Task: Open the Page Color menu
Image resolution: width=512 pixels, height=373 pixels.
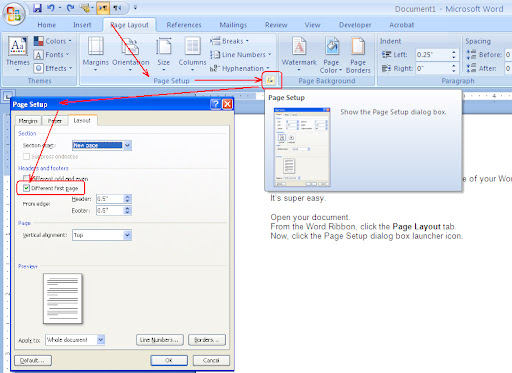Action: pyautogui.click(x=331, y=55)
